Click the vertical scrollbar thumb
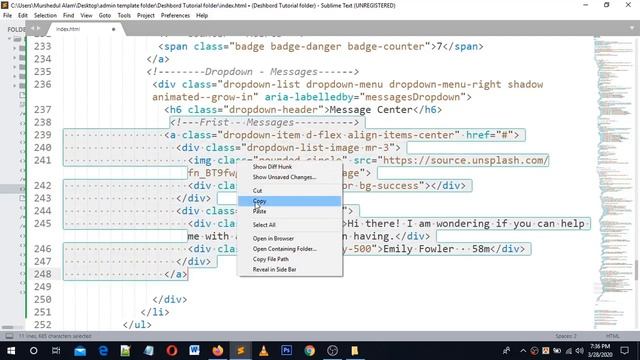Image resolution: width=640 pixels, height=360 pixels. click(636, 270)
